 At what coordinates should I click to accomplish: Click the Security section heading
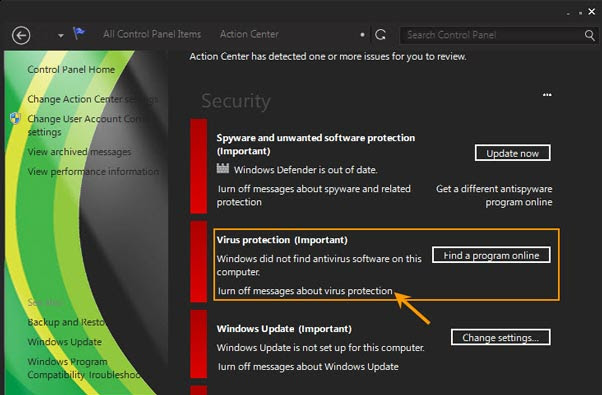coord(236,101)
